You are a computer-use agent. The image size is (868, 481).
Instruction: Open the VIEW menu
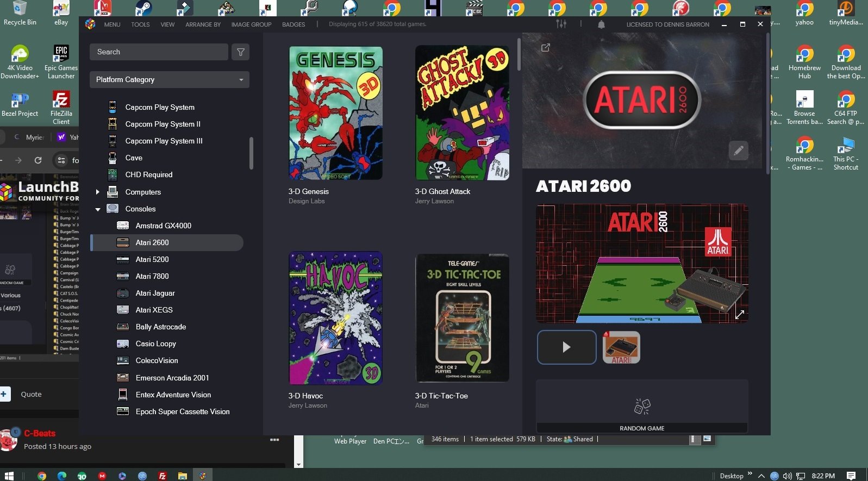point(167,24)
